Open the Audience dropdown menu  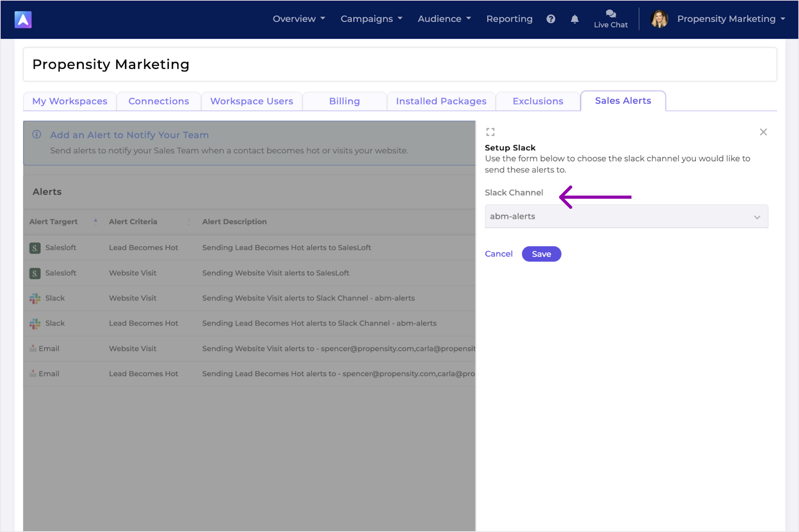click(444, 19)
